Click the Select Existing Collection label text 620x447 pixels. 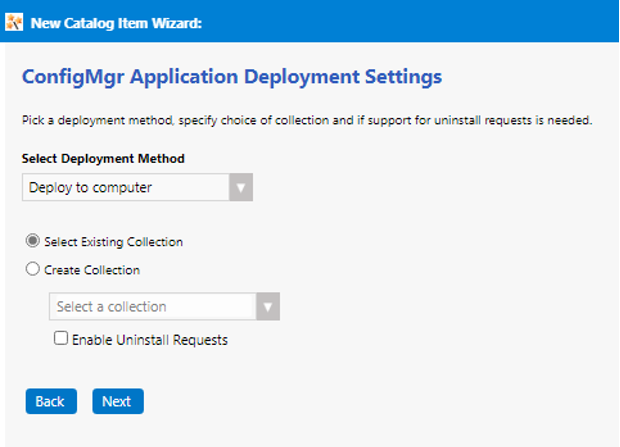[113, 242]
